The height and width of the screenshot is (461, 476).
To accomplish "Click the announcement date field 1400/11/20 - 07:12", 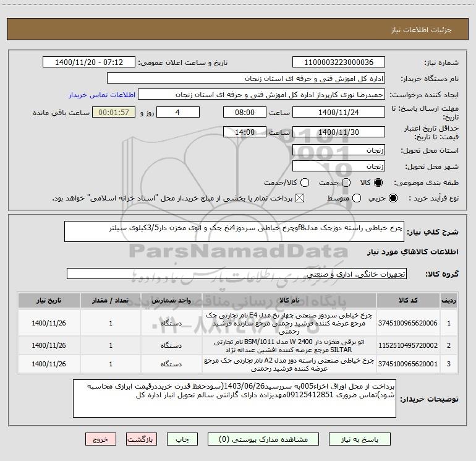I will (x=89, y=62).
